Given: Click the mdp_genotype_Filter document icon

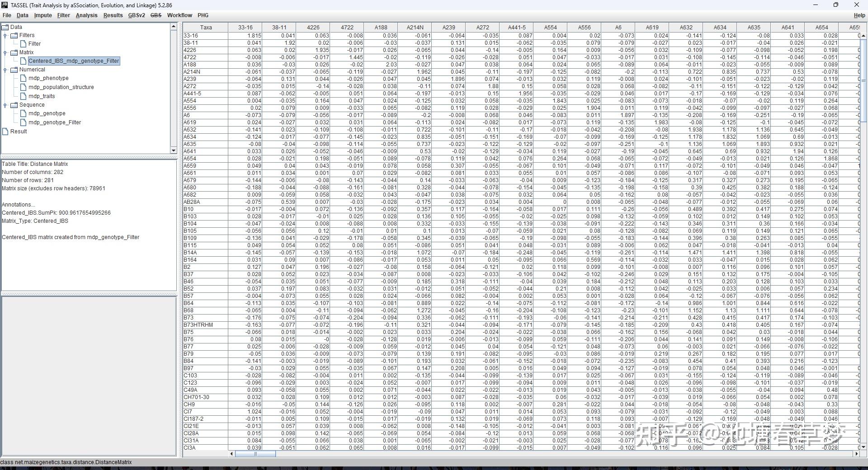Looking at the screenshot, I should pos(23,122).
